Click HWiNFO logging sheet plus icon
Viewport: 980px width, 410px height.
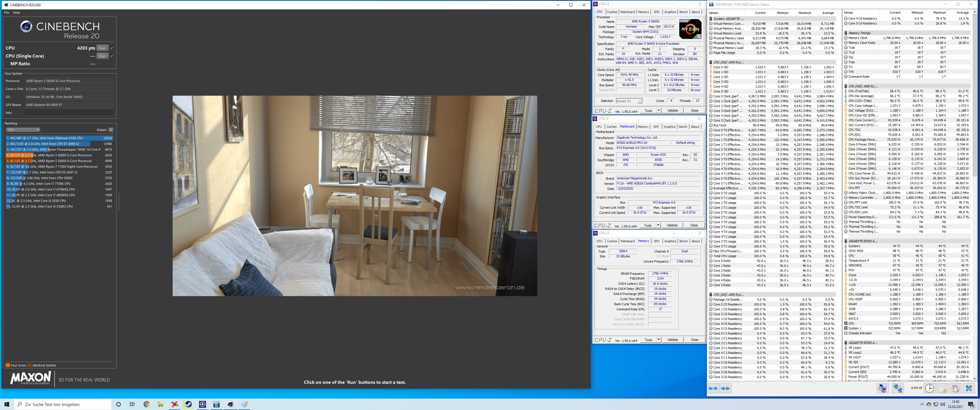942,388
